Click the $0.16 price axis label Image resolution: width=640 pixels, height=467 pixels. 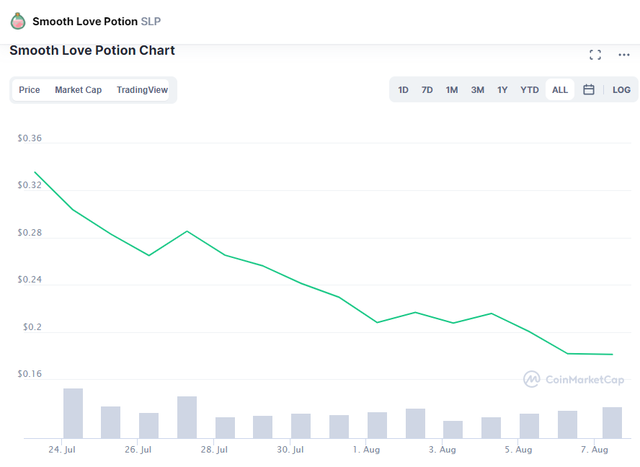coord(29,374)
